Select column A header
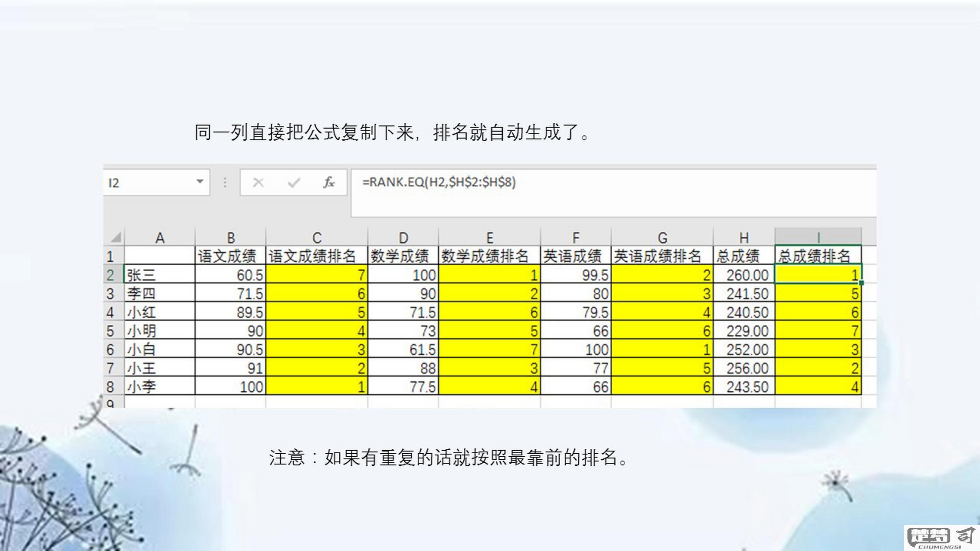The height and width of the screenshot is (551, 980). [x=160, y=238]
